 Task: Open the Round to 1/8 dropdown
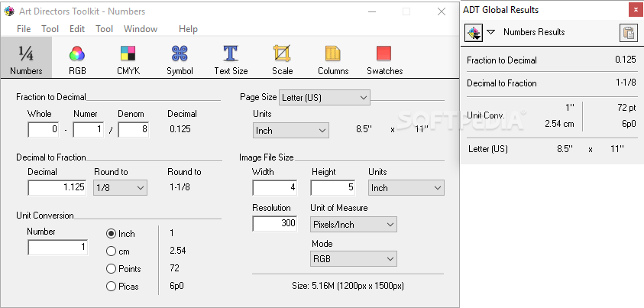click(120, 188)
